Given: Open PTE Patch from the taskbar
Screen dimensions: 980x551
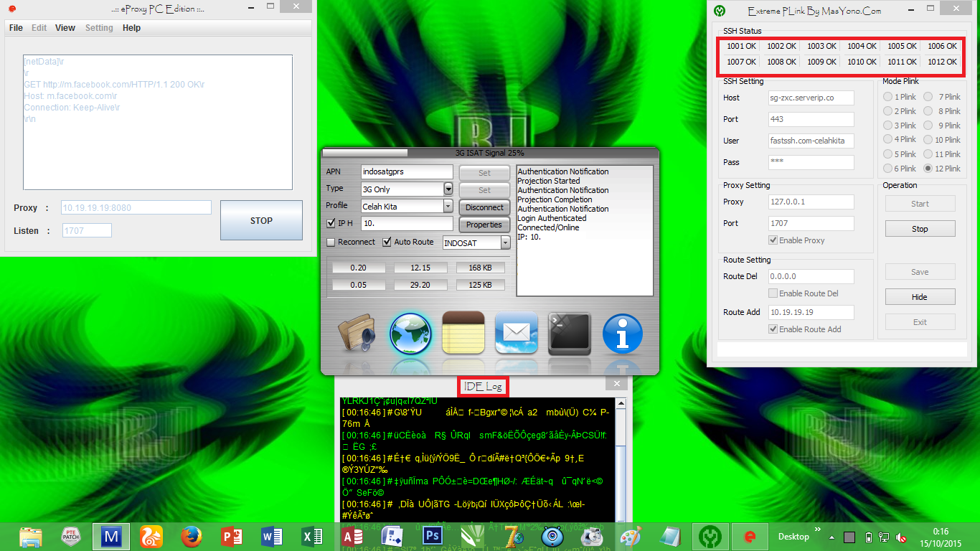Looking at the screenshot, I should pyautogui.click(x=71, y=536).
